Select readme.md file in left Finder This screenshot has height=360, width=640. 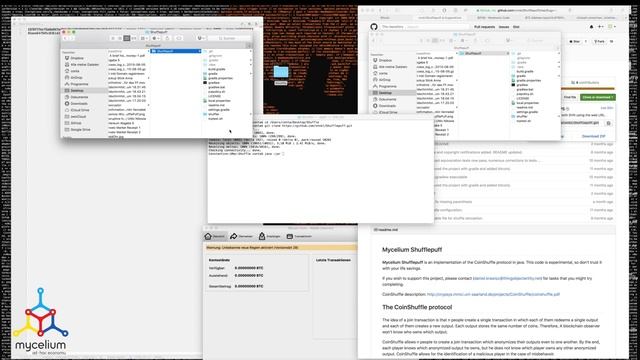click(216, 105)
